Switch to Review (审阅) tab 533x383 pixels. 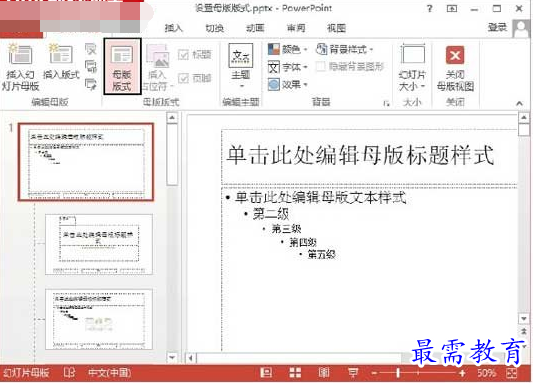tap(296, 28)
